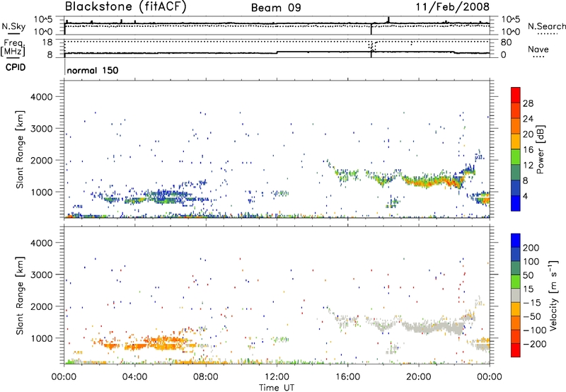Click the 'Blackstone (fitACF)' title text
This screenshot has width=566, height=392.
(x=126, y=7)
